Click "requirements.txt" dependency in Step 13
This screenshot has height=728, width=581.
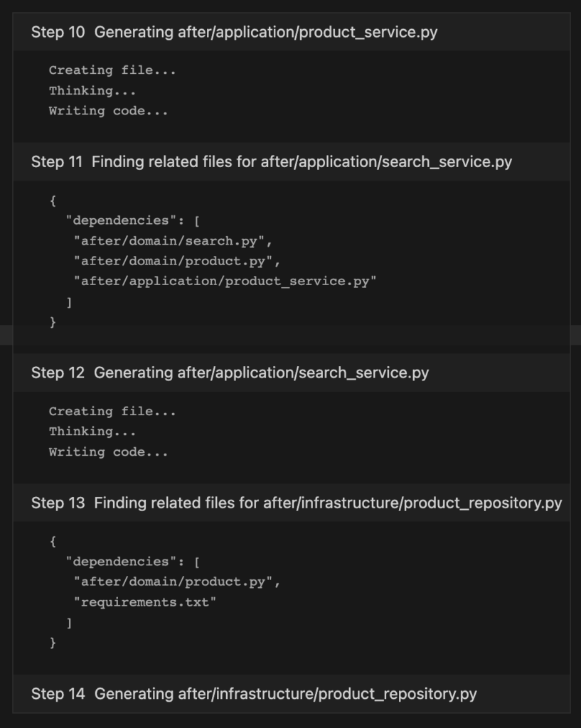click(x=145, y=602)
